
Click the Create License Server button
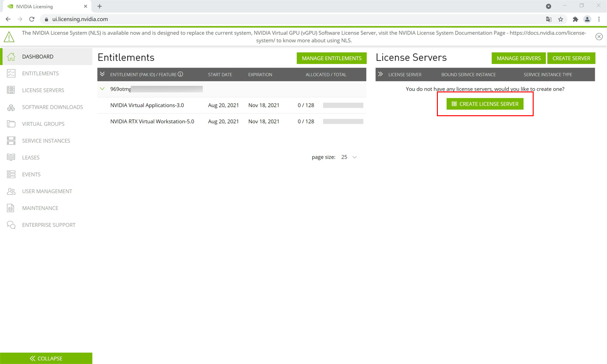pos(485,104)
